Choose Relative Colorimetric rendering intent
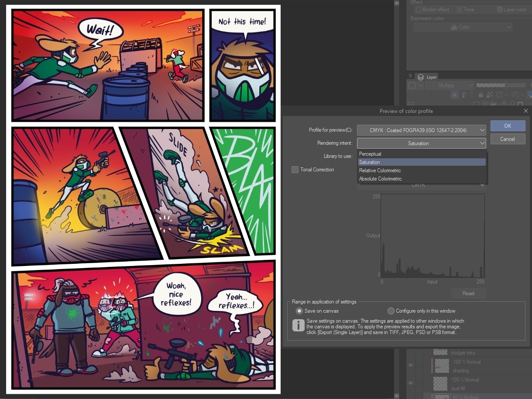This screenshot has height=399, width=532. point(421,171)
